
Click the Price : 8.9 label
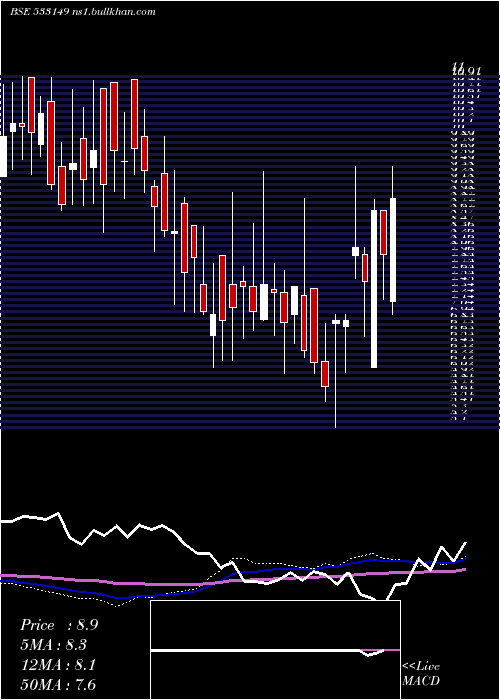(59, 625)
